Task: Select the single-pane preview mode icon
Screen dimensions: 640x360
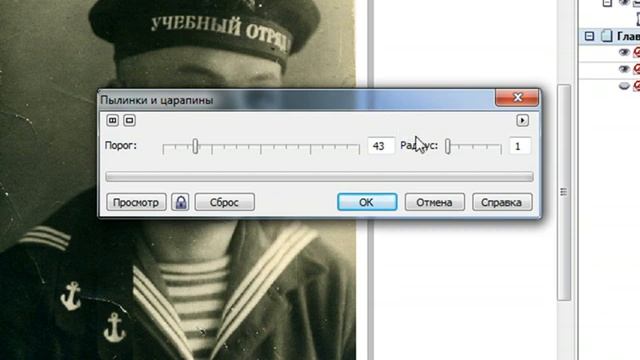Action: click(x=129, y=120)
